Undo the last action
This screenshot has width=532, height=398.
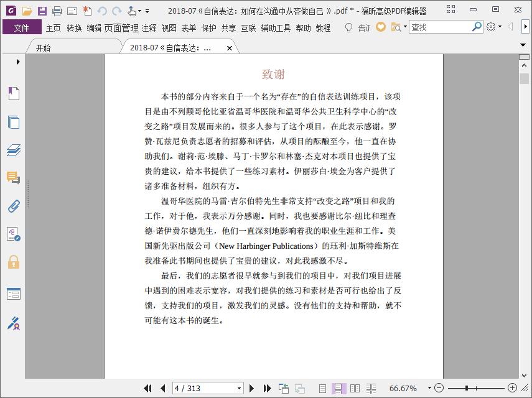[x=102, y=11]
